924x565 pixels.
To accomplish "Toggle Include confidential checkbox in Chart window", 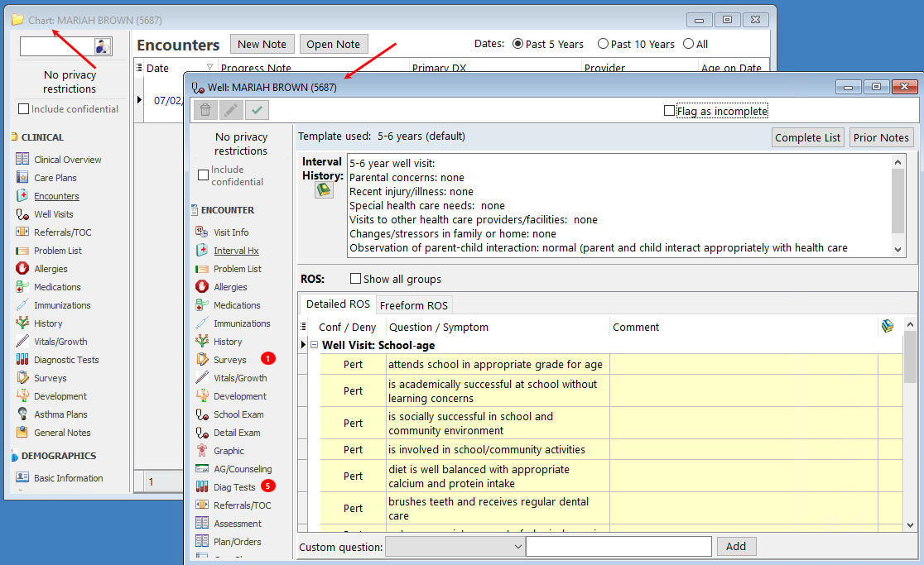I will click(23, 109).
